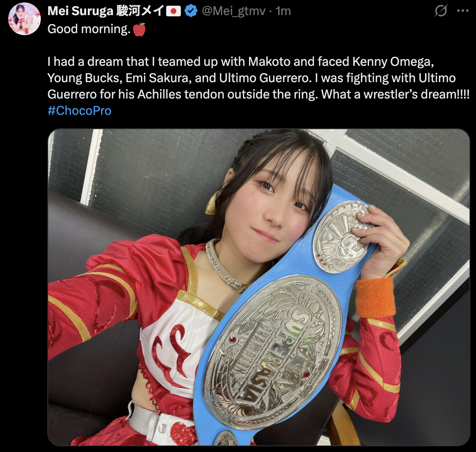Screen dimensions: 476x452
Task: Click the 1m timestamp
Action: coord(283,11)
